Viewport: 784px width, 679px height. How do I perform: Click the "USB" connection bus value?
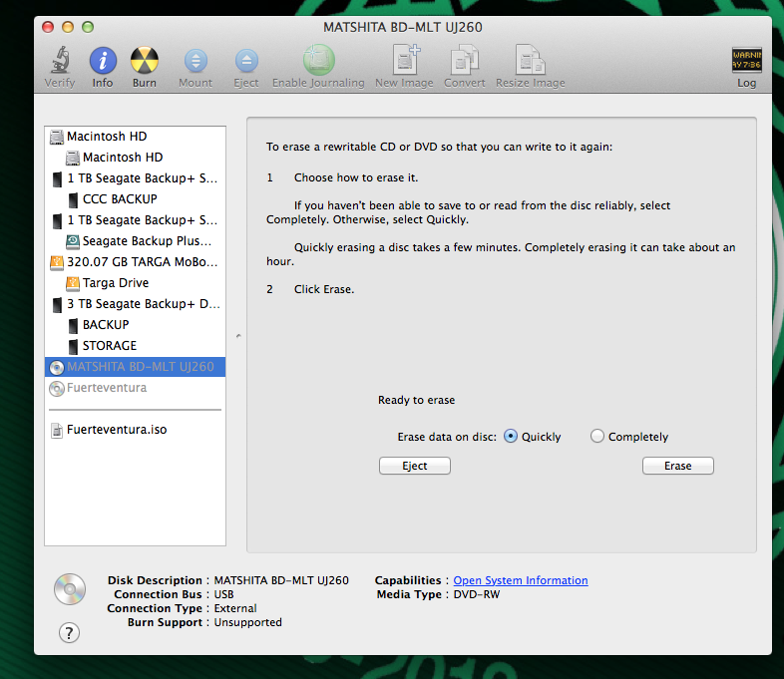tap(224, 594)
